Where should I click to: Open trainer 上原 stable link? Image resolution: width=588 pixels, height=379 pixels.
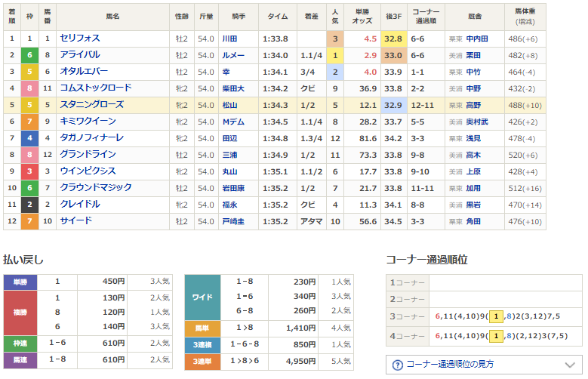(473, 171)
